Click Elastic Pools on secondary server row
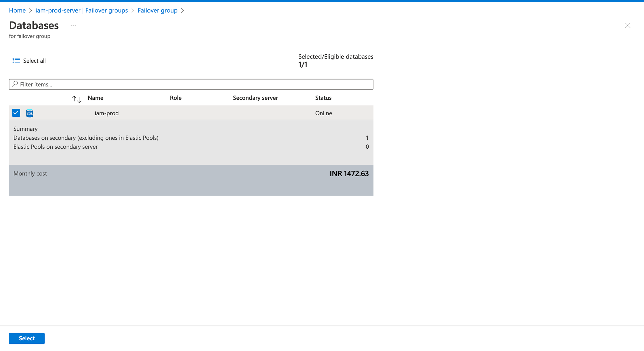 click(x=191, y=147)
